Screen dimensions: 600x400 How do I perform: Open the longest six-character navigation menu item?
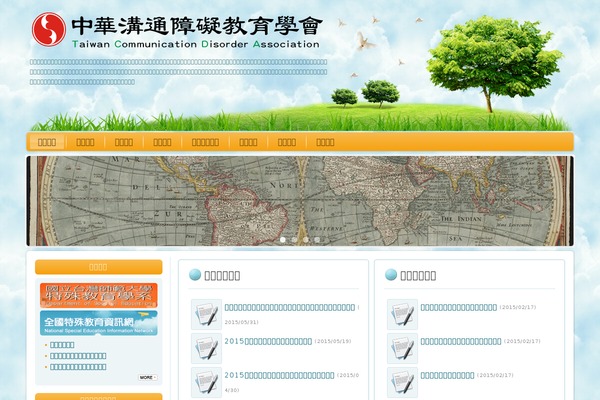(x=205, y=142)
